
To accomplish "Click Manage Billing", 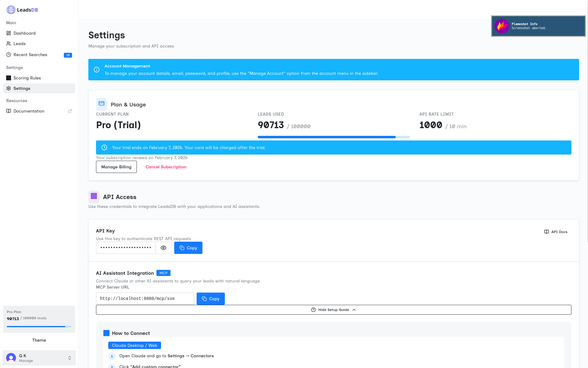I will click(116, 167).
